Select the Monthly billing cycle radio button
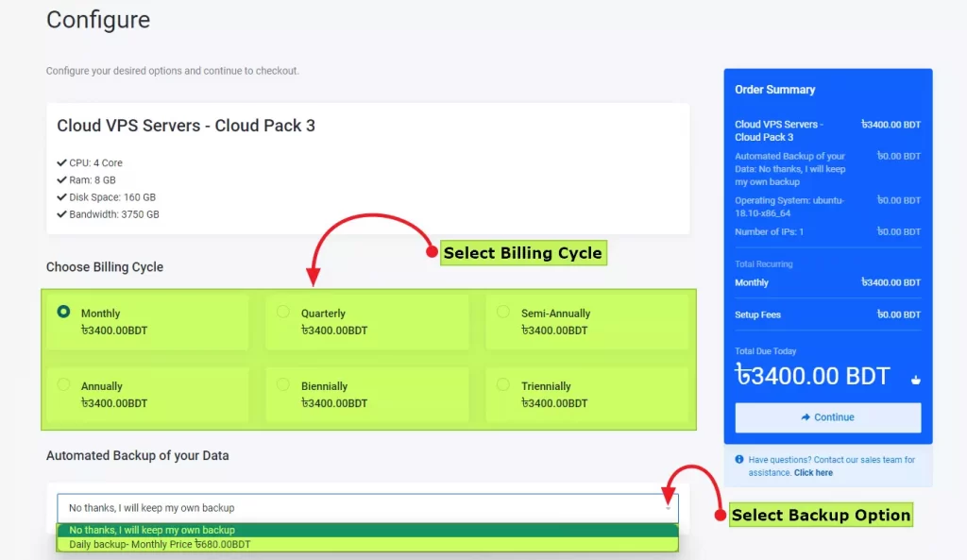Viewport: 967px width, 560px height. pyautogui.click(x=63, y=312)
